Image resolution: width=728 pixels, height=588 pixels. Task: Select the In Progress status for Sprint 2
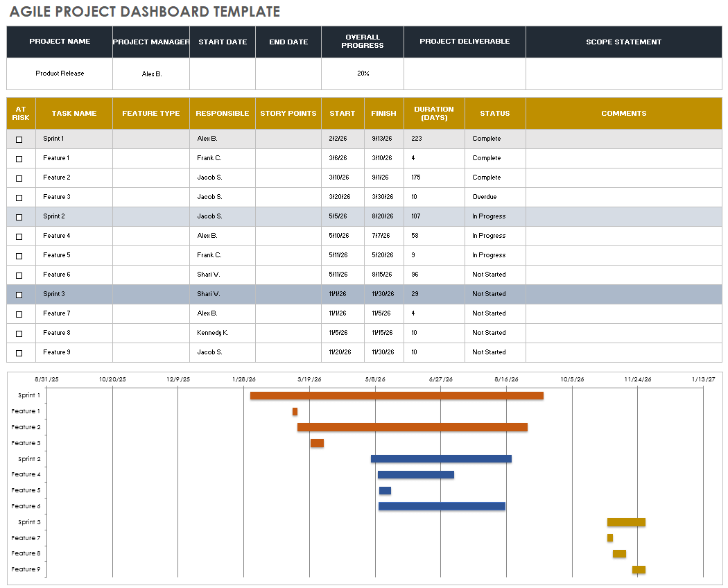click(x=495, y=216)
